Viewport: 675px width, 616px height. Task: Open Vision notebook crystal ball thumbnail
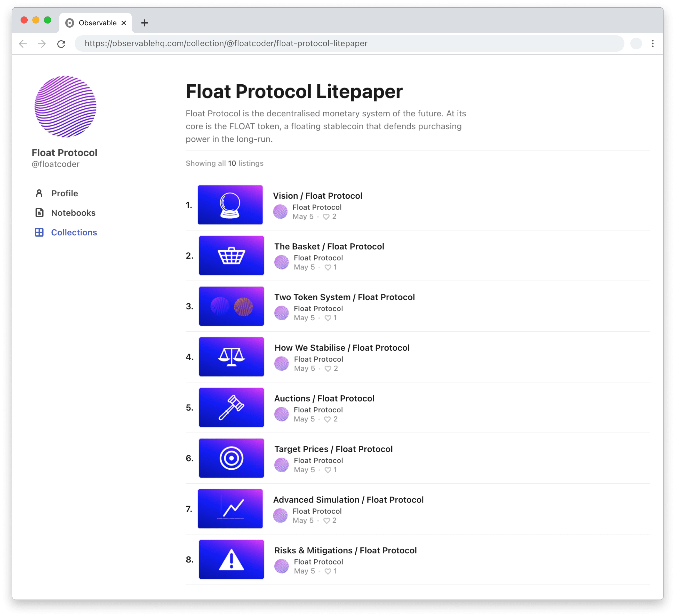click(230, 205)
